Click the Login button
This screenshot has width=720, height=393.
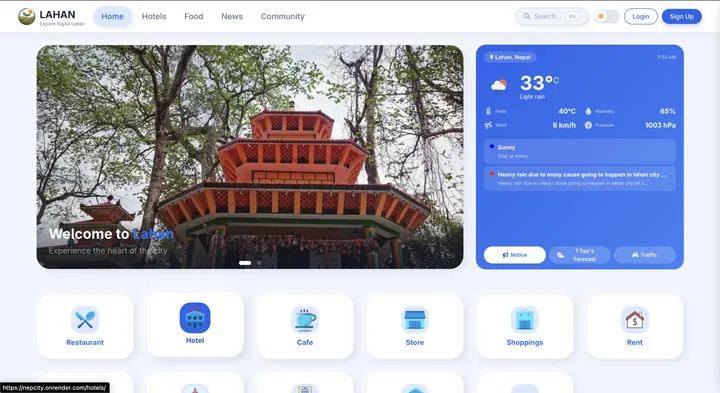(x=641, y=17)
